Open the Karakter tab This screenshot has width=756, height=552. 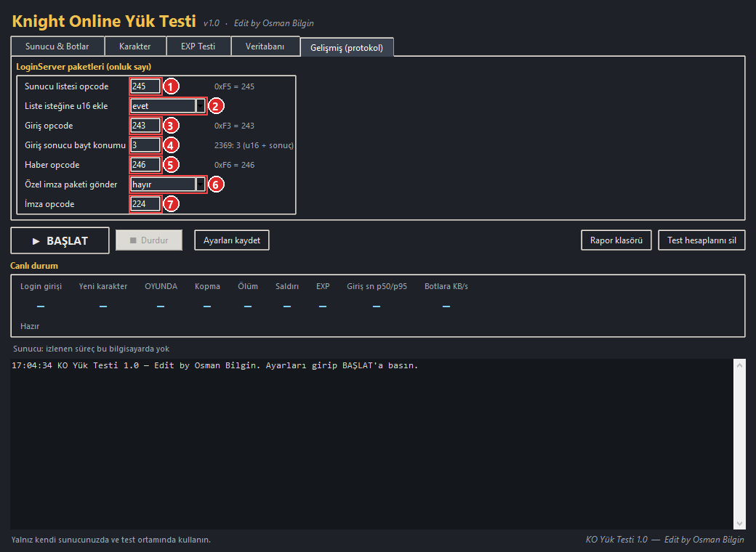[135, 46]
